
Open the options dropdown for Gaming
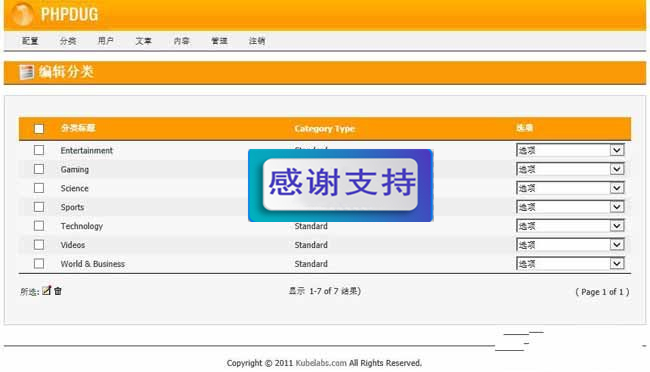(x=570, y=169)
